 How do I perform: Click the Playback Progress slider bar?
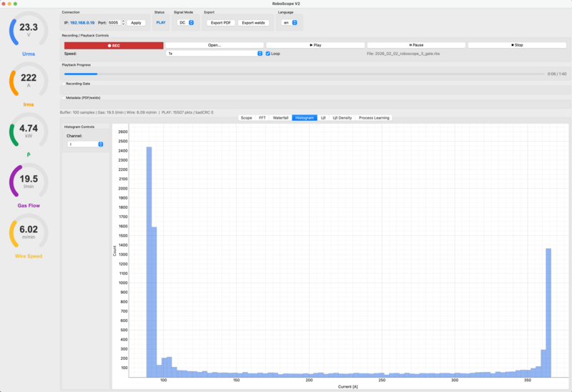click(x=300, y=73)
